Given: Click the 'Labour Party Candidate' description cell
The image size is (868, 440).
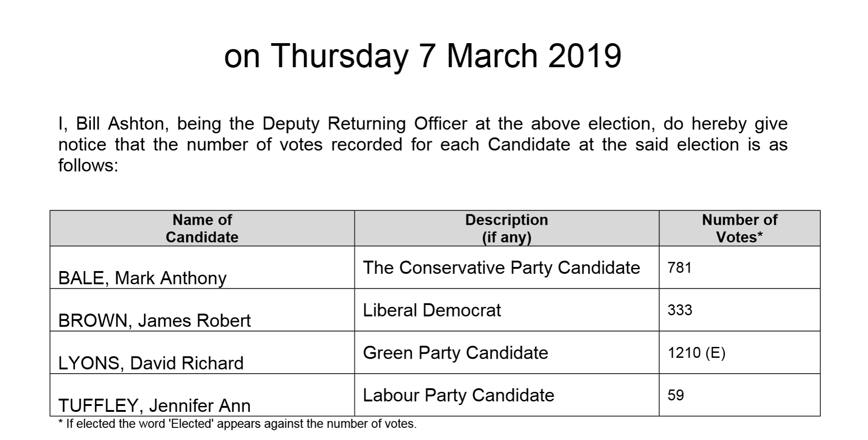Looking at the screenshot, I should (x=459, y=396).
